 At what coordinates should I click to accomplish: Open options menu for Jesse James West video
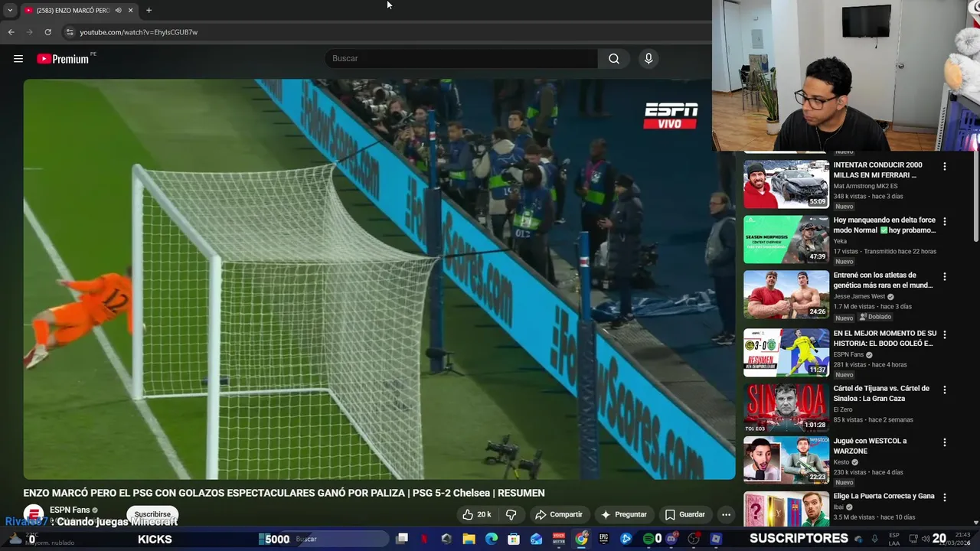(x=944, y=276)
